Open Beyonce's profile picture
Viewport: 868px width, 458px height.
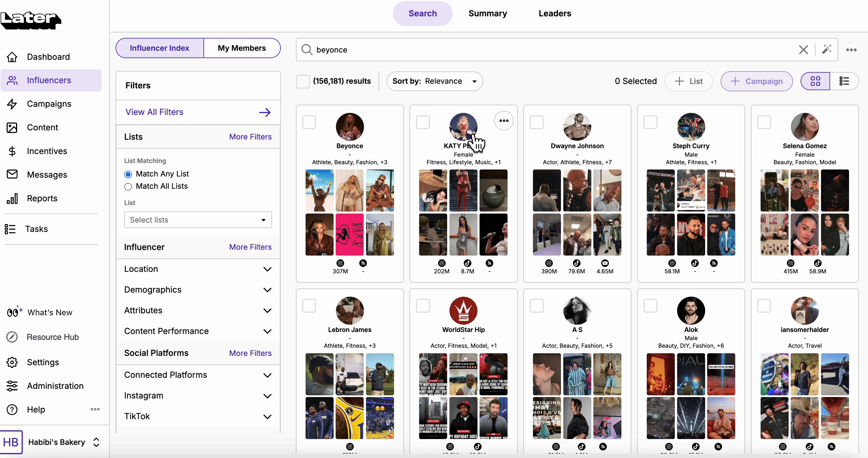click(349, 127)
